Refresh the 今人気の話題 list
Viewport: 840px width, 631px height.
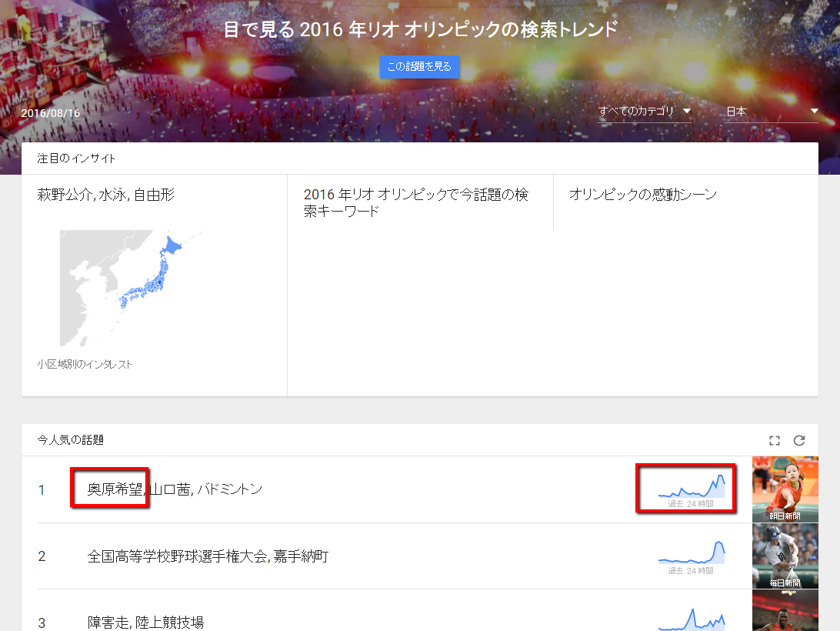(799, 440)
